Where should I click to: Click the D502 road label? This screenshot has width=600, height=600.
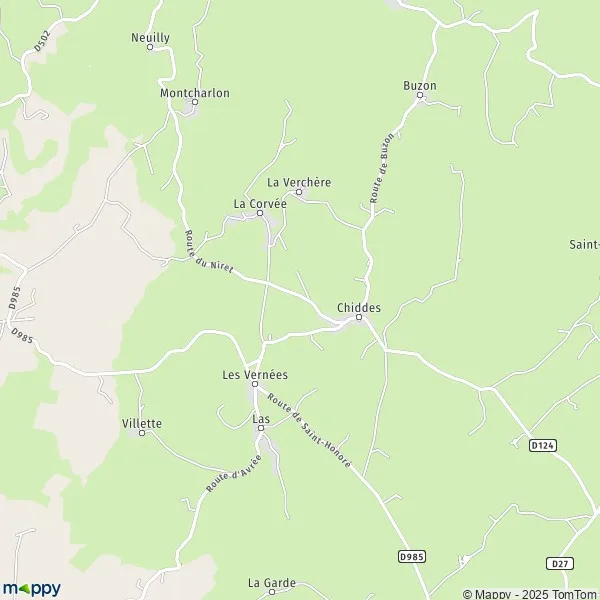42,41
